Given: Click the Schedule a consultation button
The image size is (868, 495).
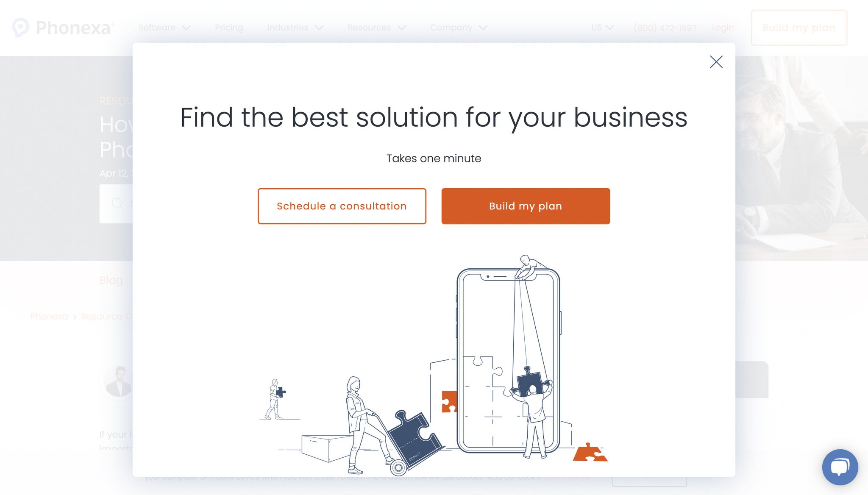Looking at the screenshot, I should pos(342,206).
